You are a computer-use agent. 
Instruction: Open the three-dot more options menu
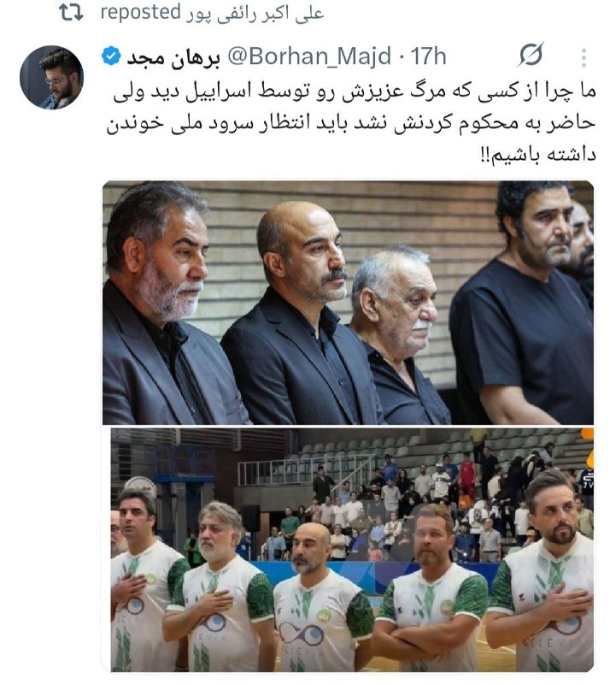click(584, 57)
